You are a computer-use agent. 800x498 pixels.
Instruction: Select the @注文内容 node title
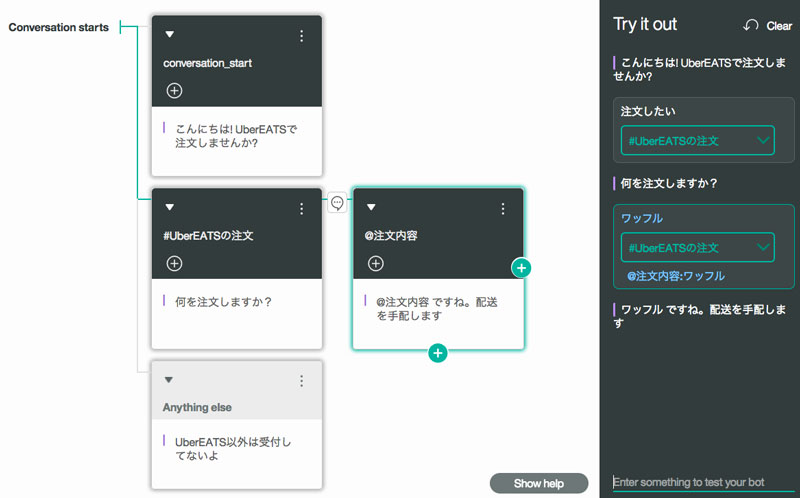[x=391, y=236]
